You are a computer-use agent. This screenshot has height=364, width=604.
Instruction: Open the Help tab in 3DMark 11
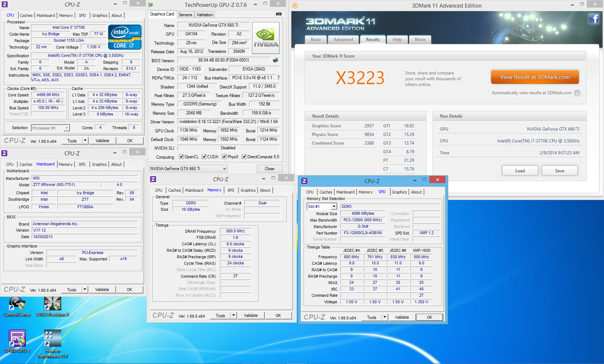397,40
